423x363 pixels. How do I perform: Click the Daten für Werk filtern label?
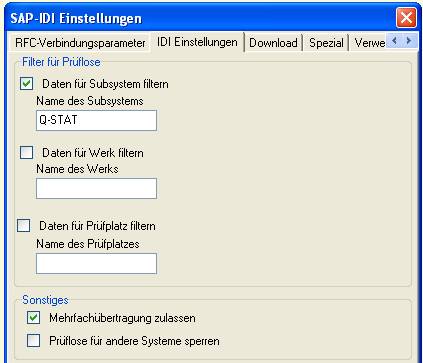click(93, 153)
